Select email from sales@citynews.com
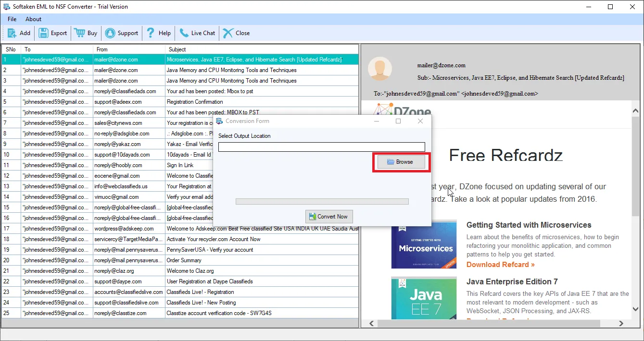 [107, 123]
